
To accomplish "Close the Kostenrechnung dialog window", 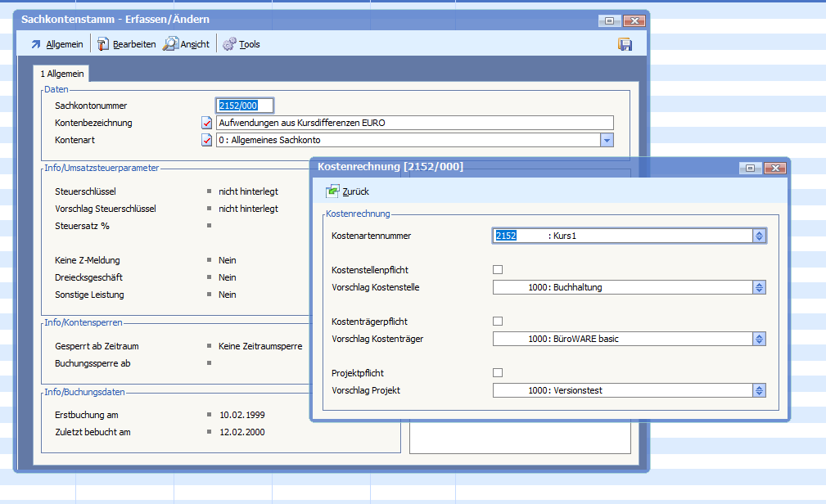I will click(774, 168).
